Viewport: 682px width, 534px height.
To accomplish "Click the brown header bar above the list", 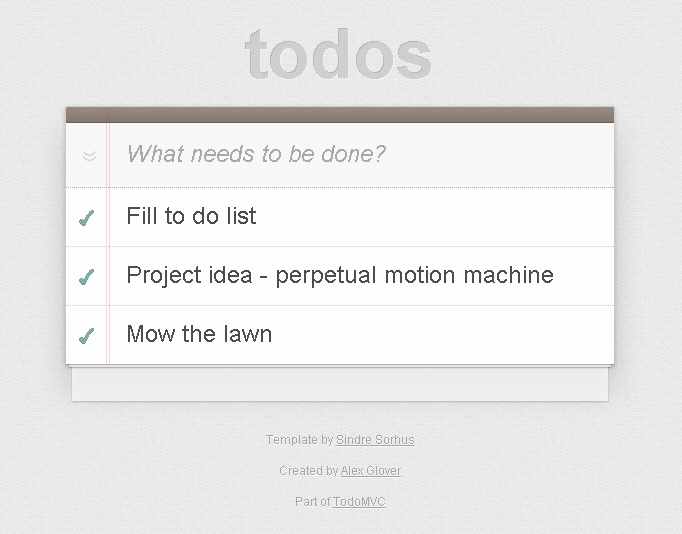I will coord(340,115).
